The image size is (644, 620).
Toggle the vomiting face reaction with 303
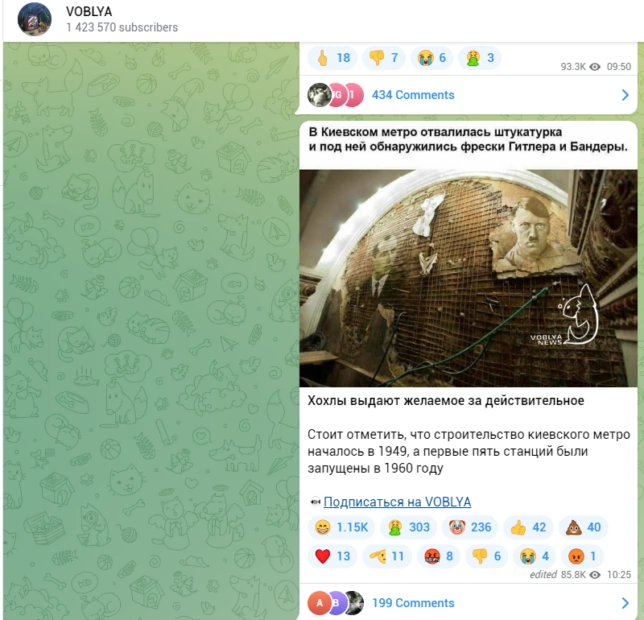click(x=408, y=527)
